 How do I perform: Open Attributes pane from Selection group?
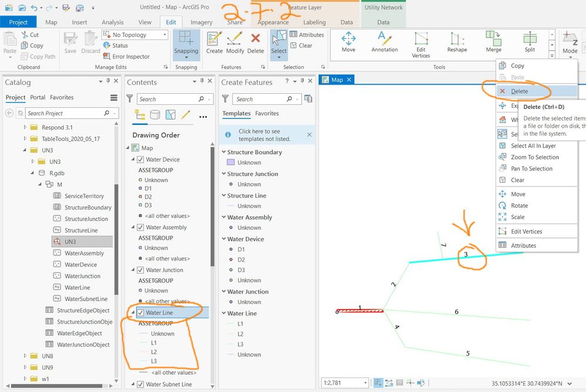coord(307,35)
